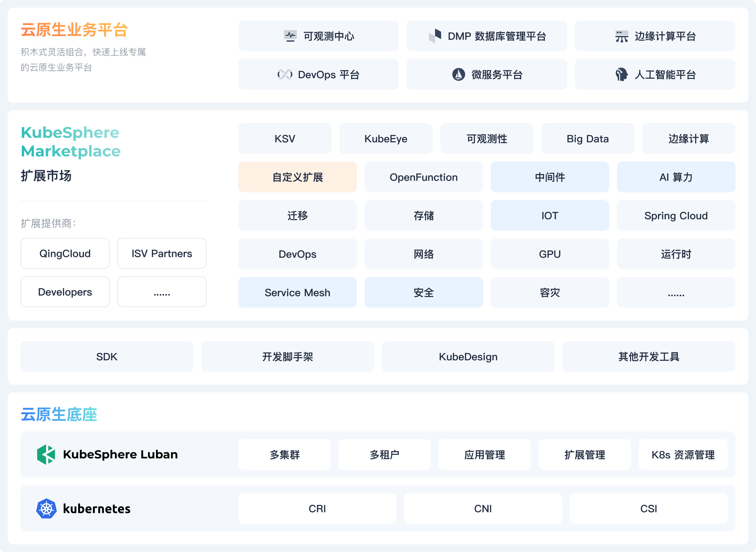Click the KubeDesign developer tool tile

pos(468,356)
